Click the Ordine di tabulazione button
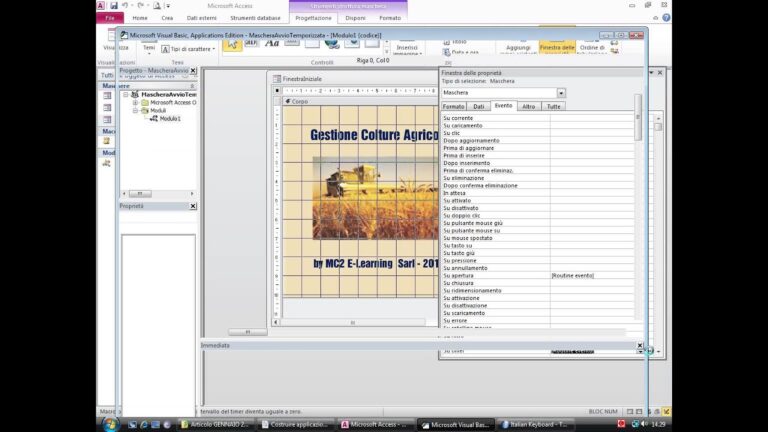Viewport: 768px width, 432px height. (592, 48)
